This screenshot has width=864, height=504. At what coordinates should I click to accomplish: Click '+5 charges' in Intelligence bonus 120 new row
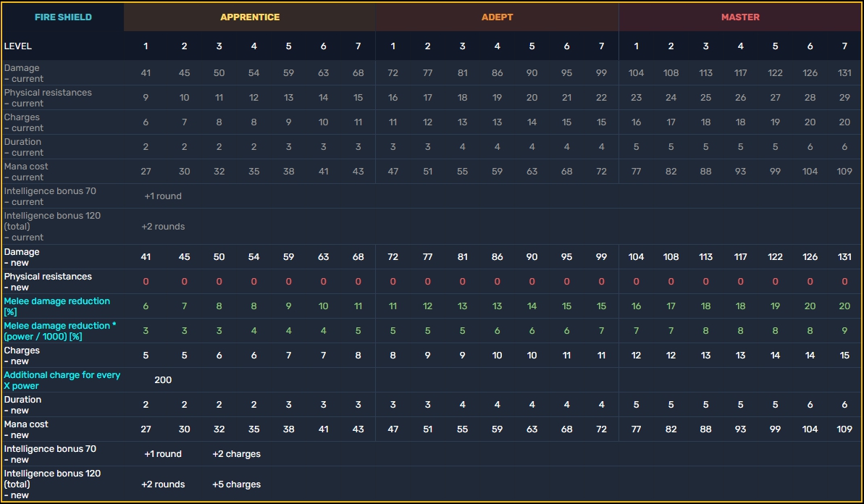click(x=236, y=484)
